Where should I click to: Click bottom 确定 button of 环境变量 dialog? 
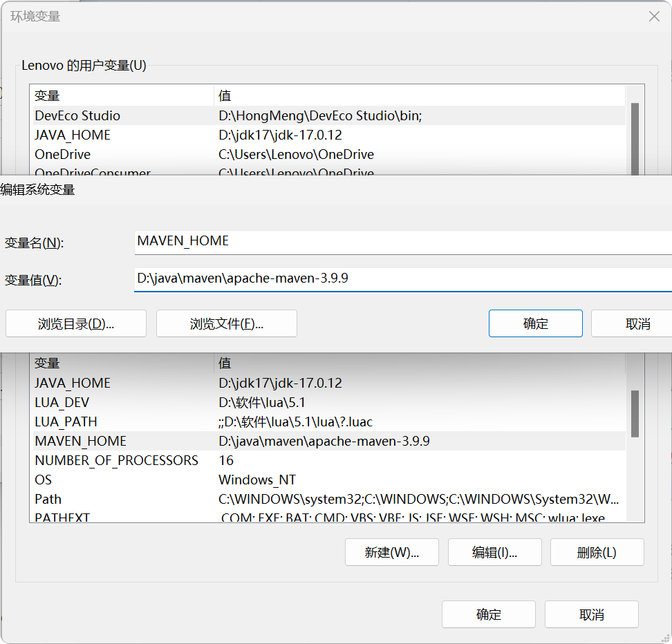[x=489, y=614]
